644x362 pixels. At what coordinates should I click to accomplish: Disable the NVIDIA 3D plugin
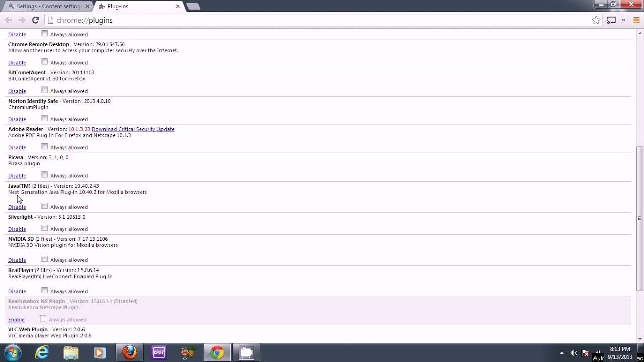coord(17,260)
